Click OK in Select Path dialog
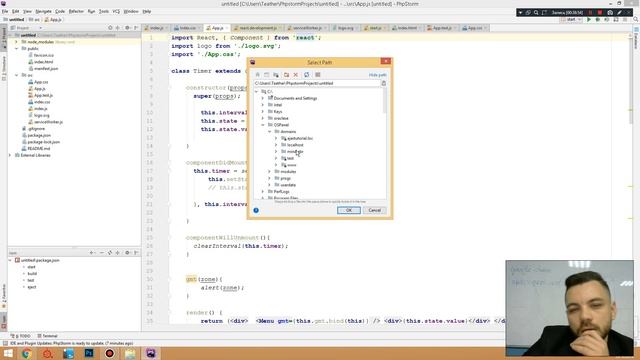The image size is (640, 360). [349, 210]
